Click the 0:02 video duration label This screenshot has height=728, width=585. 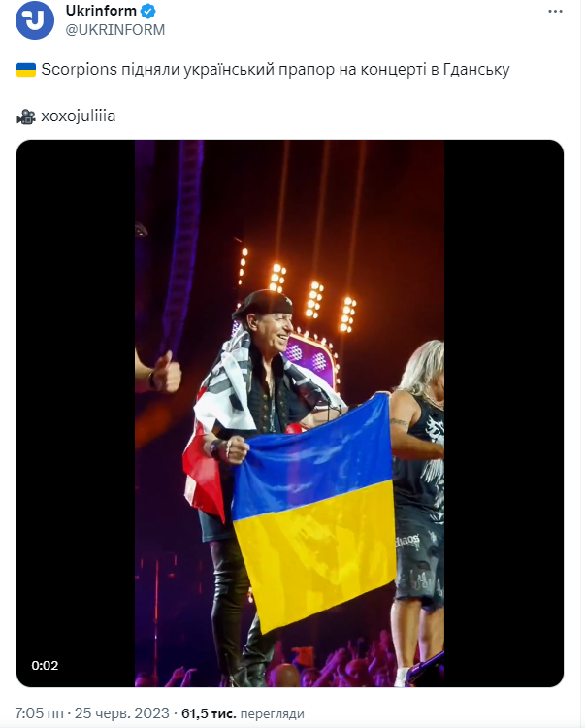[45, 665]
